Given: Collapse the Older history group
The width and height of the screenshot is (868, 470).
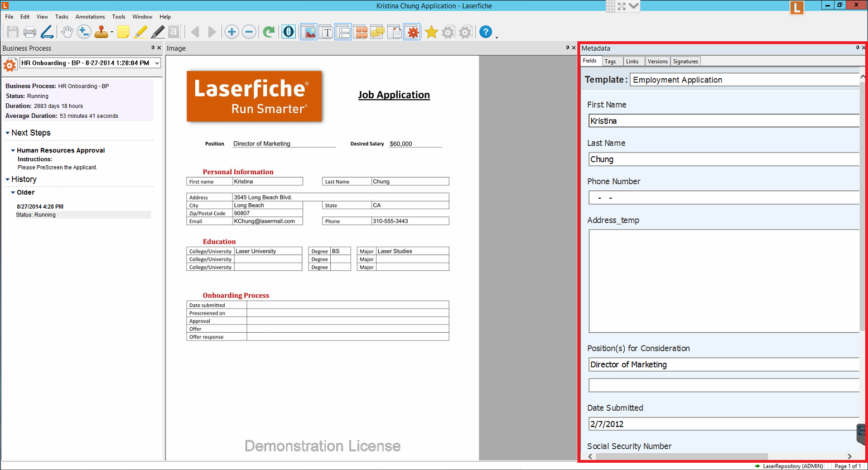Looking at the screenshot, I should [13, 193].
